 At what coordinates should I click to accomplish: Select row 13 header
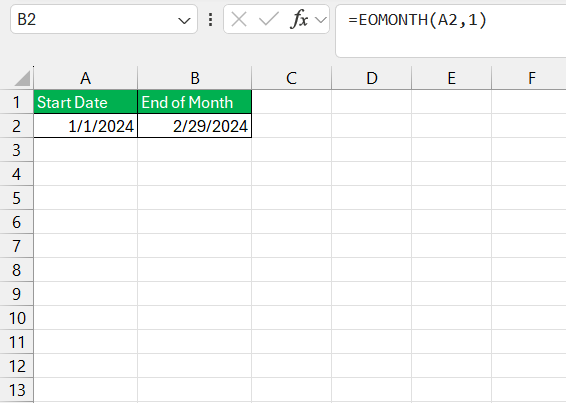coord(17,390)
